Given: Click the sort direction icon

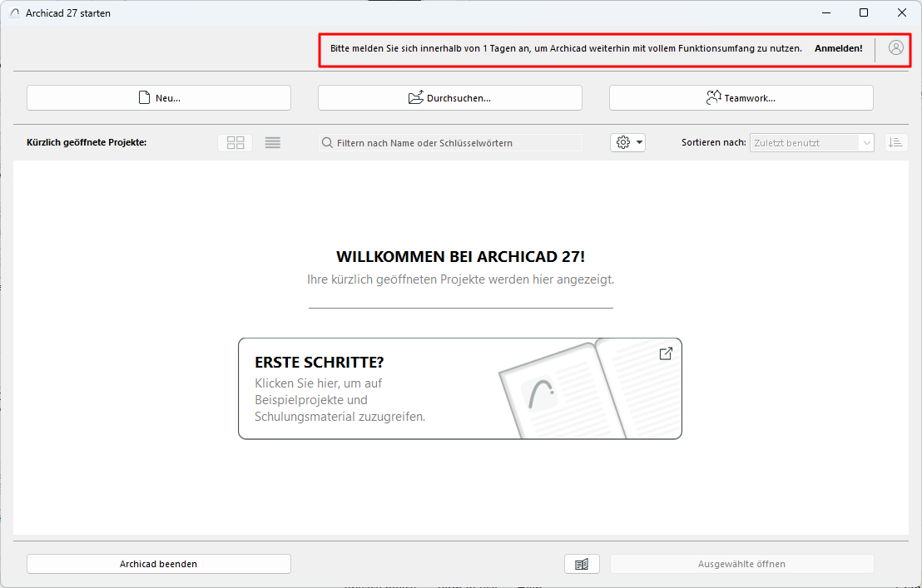Looking at the screenshot, I should [896, 142].
